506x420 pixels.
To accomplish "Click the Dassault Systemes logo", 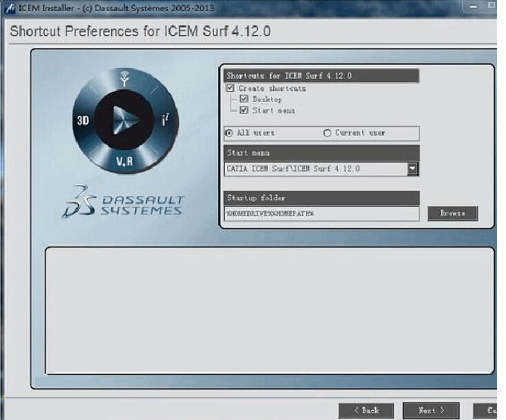I will click(x=123, y=202).
